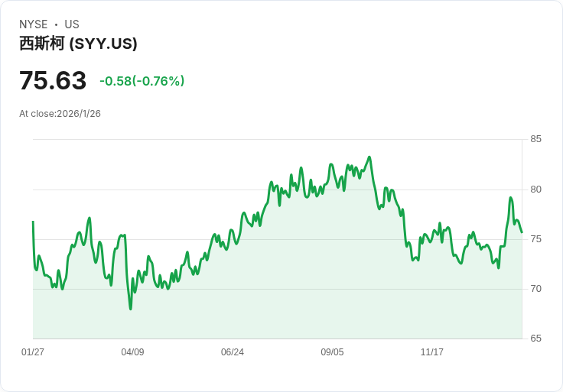Image resolution: width=563 pixels, height=392 pixels.
Task: Click the NYSE exchange label
Action: pos(34,24)
